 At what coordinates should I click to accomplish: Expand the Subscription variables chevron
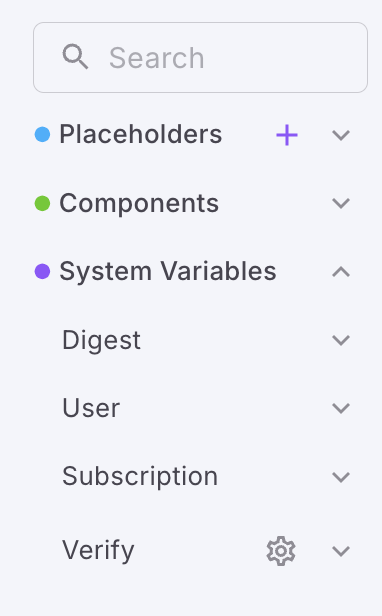[341, 477]
